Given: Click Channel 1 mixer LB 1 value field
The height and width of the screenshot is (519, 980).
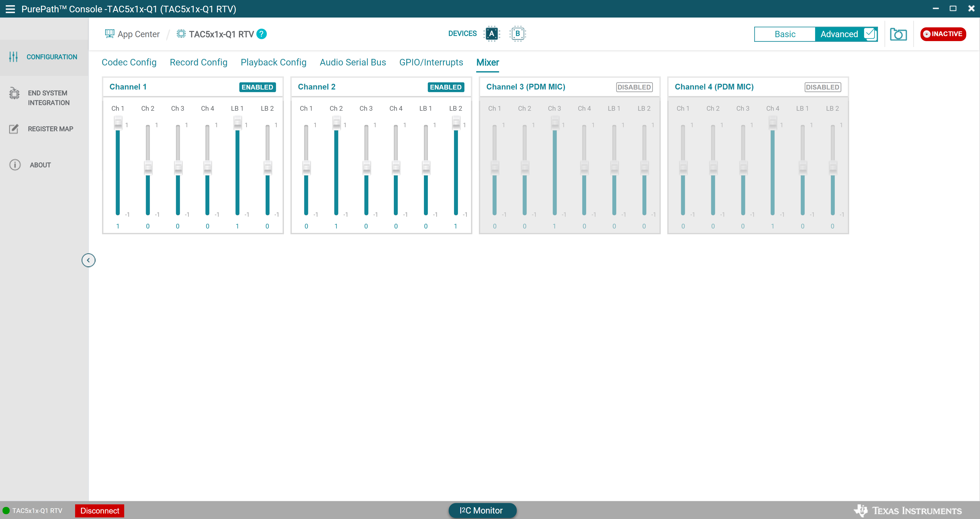Looking at the screenshot, I should 237,226.
